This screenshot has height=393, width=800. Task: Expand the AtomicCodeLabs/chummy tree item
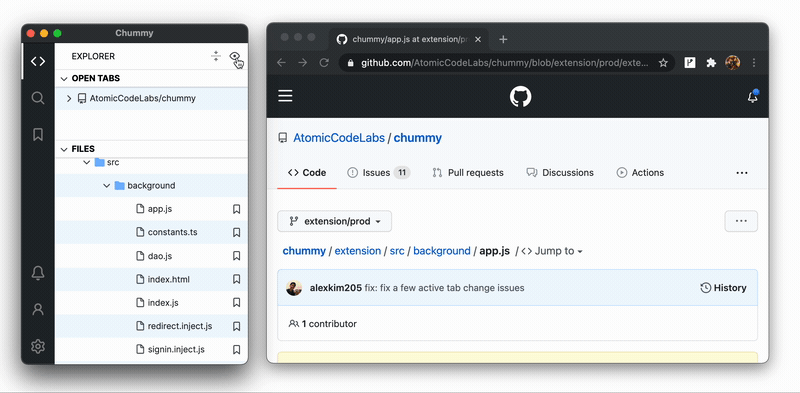tap(69, 98)
